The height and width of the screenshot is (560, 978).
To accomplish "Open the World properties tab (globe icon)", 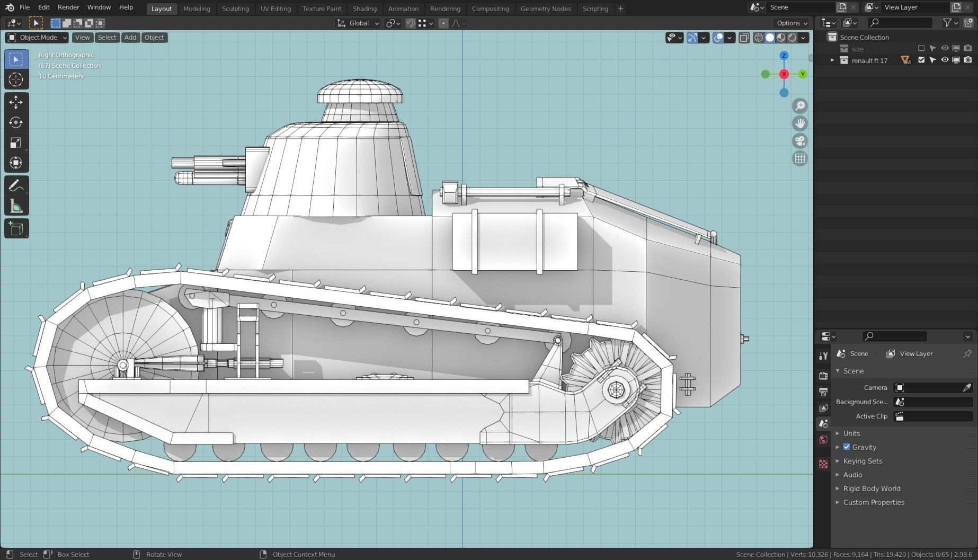I will tap(823, 440).
